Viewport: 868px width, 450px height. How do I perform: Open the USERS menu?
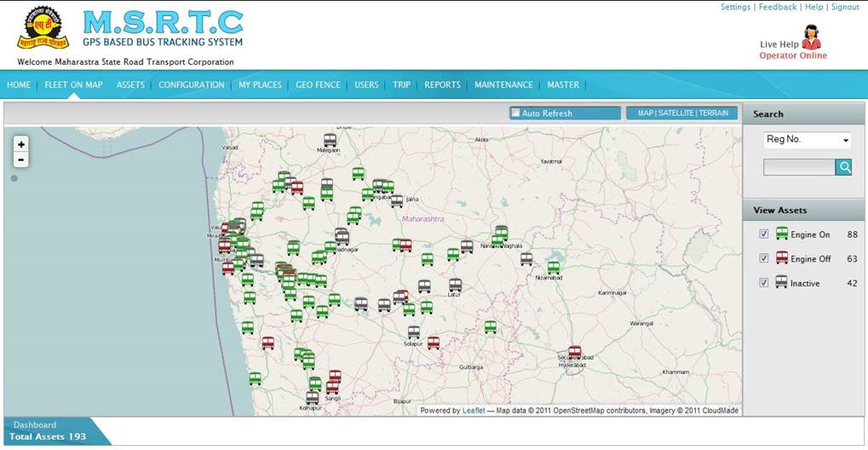tap(366, 84)
